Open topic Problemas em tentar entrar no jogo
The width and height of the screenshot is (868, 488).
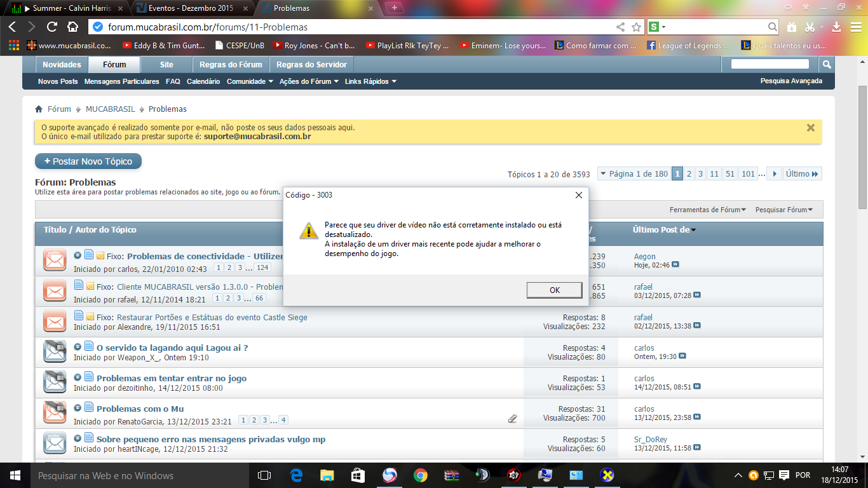pos(171,378)
